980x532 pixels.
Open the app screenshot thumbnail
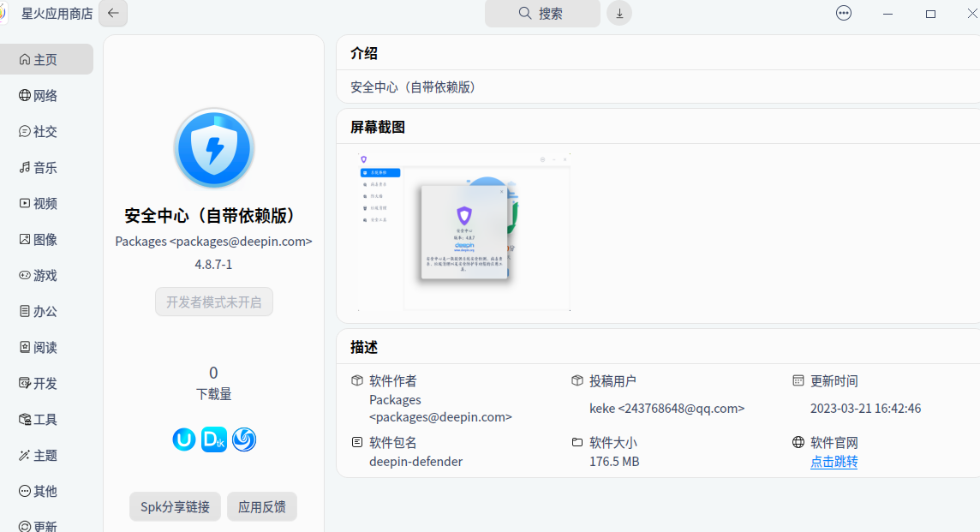pyautogui.click(x=464, y=232)
